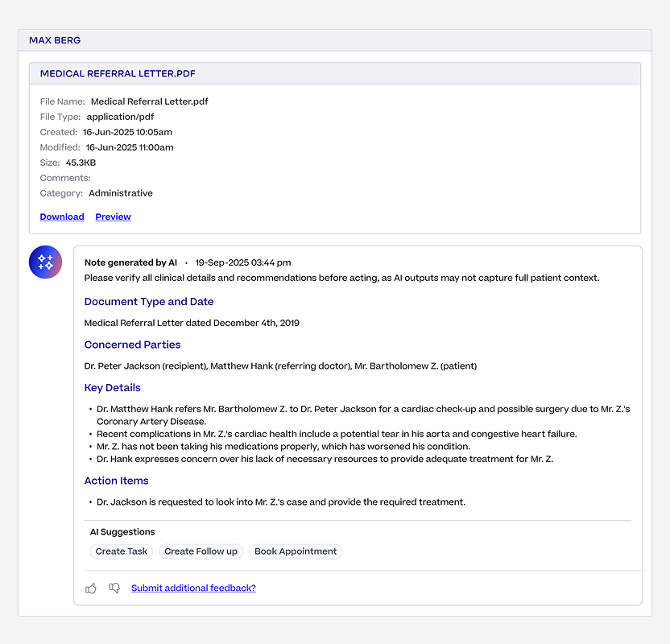Viewport: 670px width, 644px height.
Task: Click the MEDICAL REFERRAL LETTER.PDF section header
Action: [335, 73]
